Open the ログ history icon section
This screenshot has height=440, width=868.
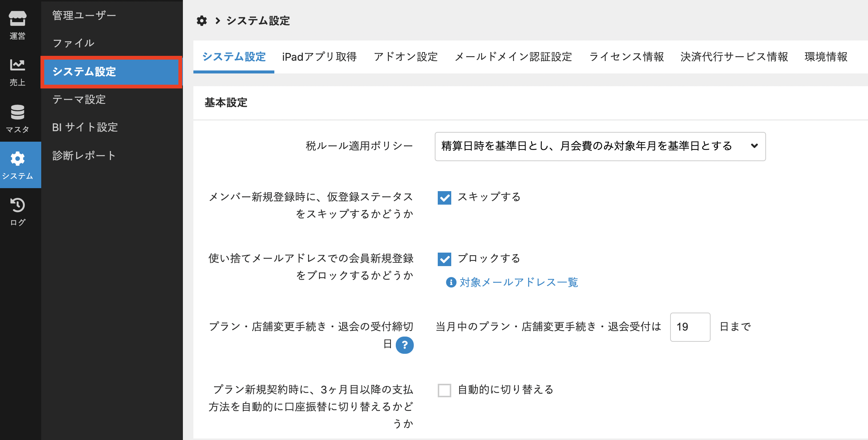(18, 212)
